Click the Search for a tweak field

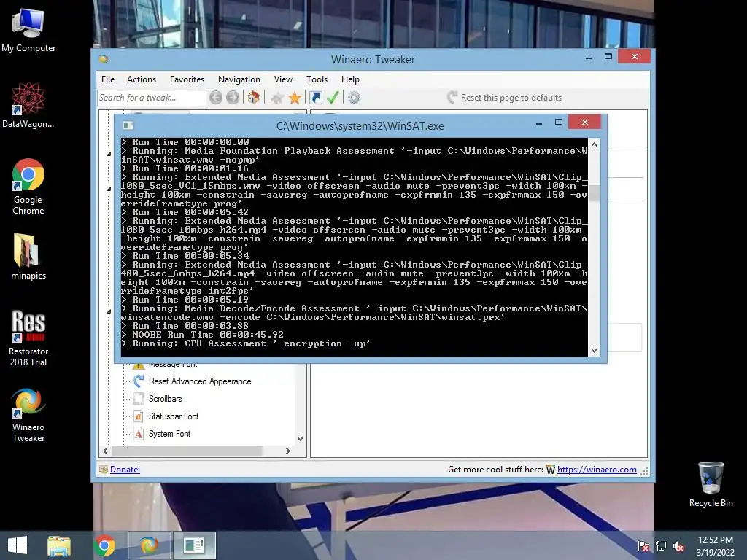pyautogui.click(x=152, y=98)
